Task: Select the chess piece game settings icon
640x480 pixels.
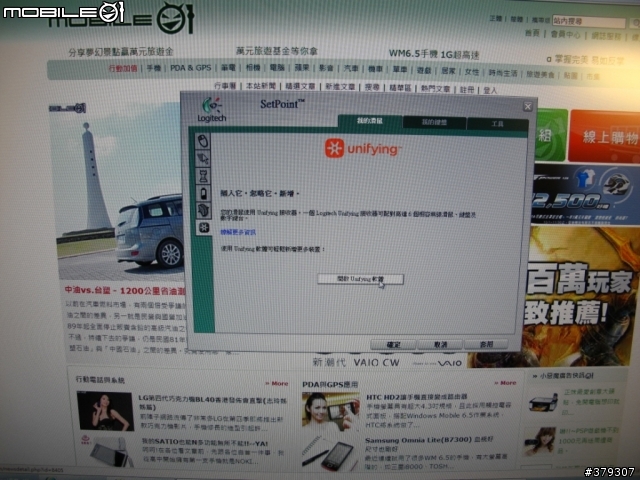Action: point(203,176)
